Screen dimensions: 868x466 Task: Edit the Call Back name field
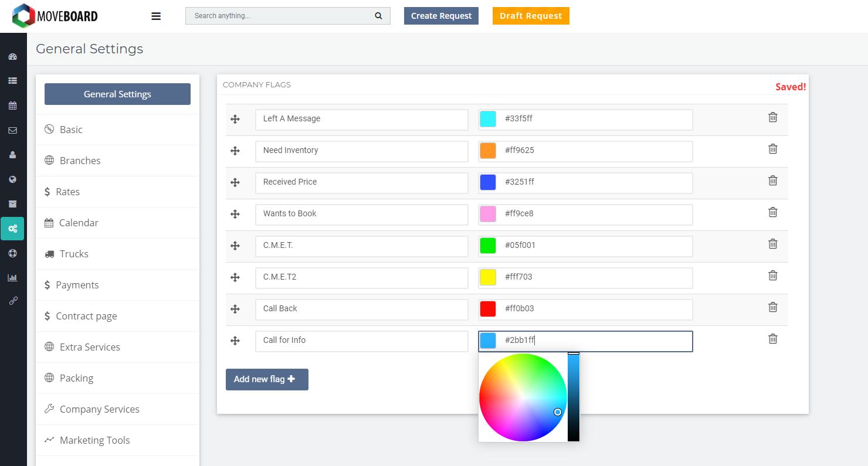tap(362, 309)
